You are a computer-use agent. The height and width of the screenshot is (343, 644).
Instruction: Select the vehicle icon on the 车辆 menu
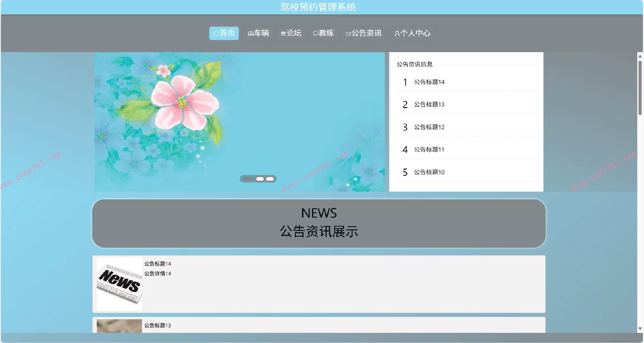250,33
